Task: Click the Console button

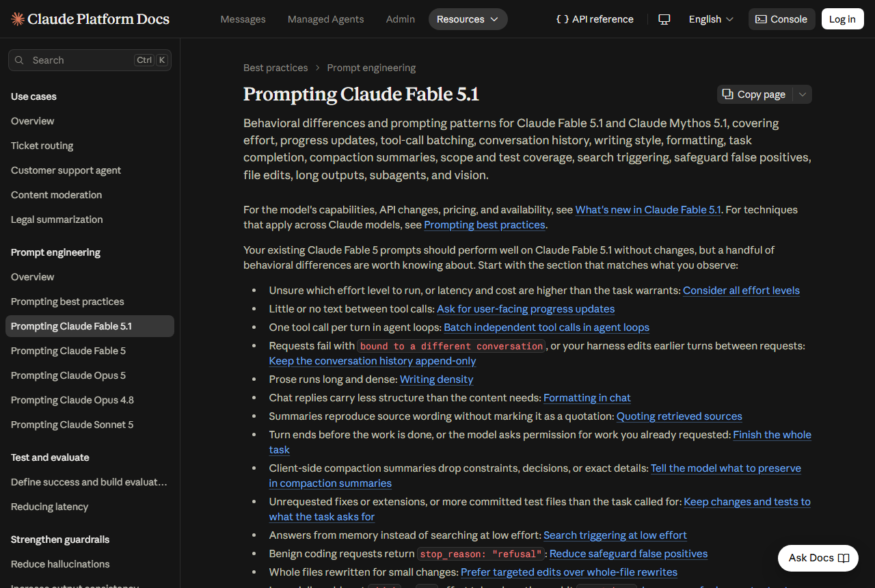Action: (782, 19)
